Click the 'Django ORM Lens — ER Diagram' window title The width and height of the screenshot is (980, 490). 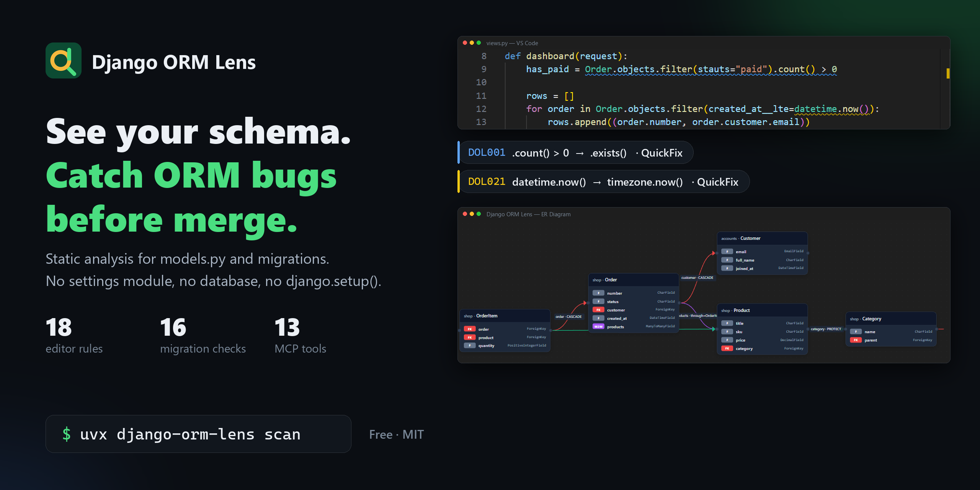tap(528, 214)
